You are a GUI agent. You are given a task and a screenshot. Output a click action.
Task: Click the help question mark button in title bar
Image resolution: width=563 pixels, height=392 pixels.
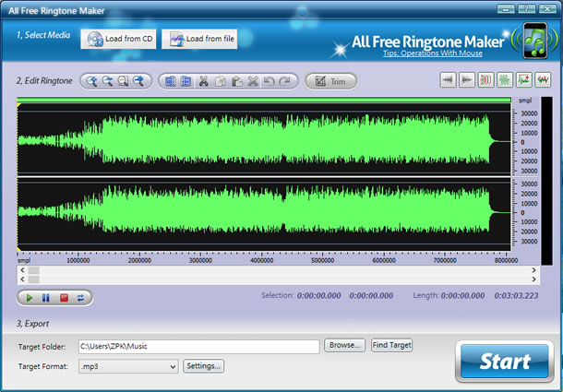tap(526, 9)
